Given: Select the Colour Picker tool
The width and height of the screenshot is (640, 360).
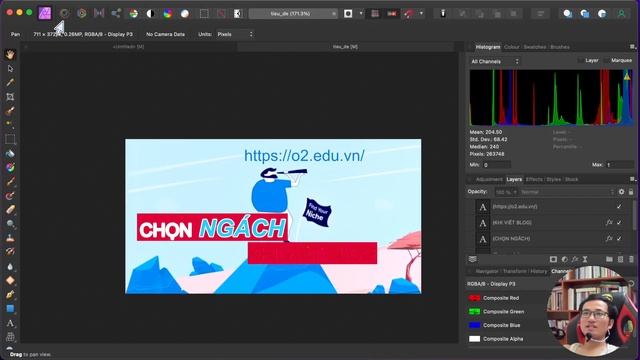Looking at the screenshot, I should click(x=10, y=82).
